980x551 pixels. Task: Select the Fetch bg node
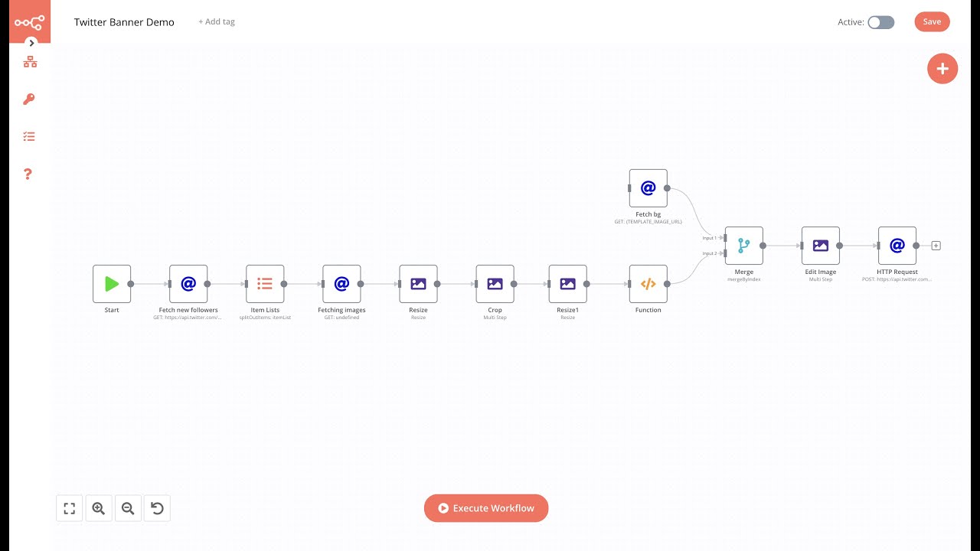pyautogui.click(x=648, y=188)
